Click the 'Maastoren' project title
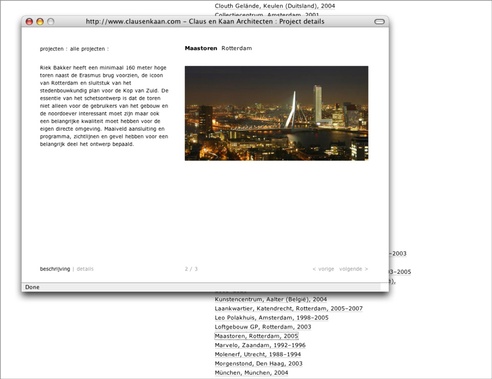492x379 pixels. click(x=201, y=48)
